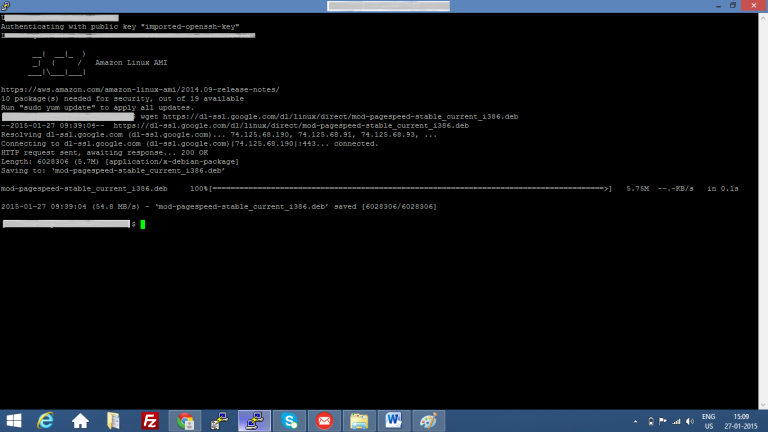
Task: Click the Windows Start button
Action: (x=14, y=420)
